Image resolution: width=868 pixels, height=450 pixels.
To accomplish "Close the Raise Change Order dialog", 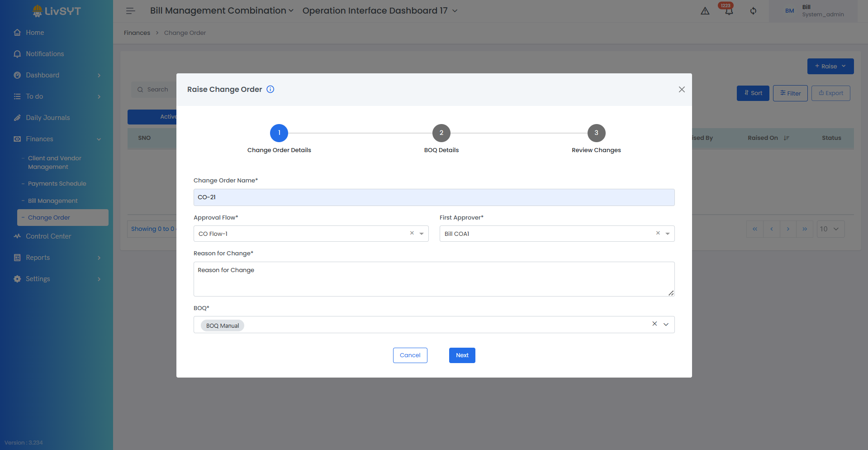I will click(x=682, y=90).
